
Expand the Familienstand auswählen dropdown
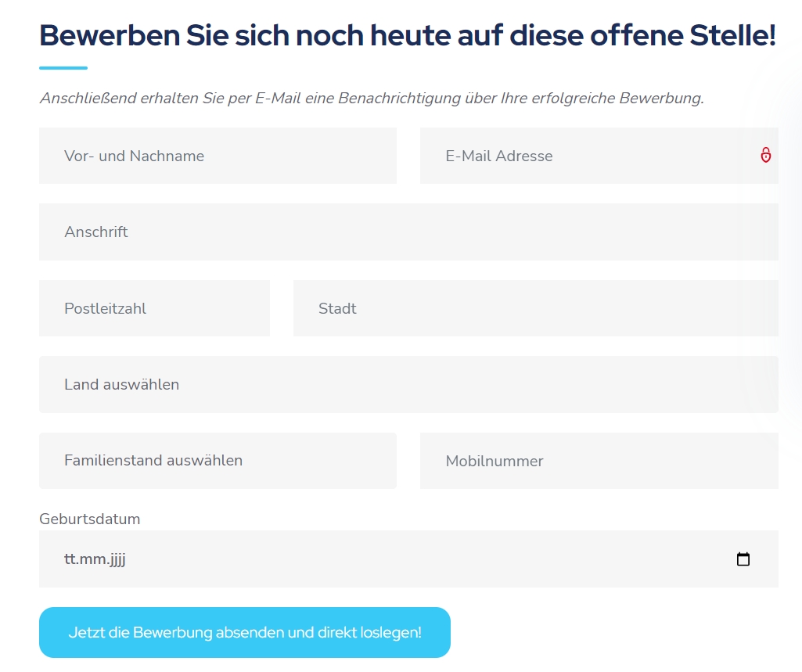(218, 460)
